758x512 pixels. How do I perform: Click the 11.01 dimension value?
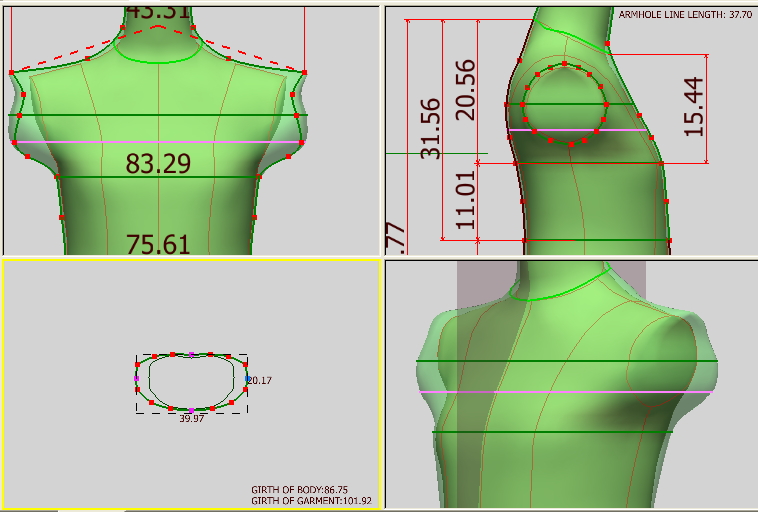point(466,200)
